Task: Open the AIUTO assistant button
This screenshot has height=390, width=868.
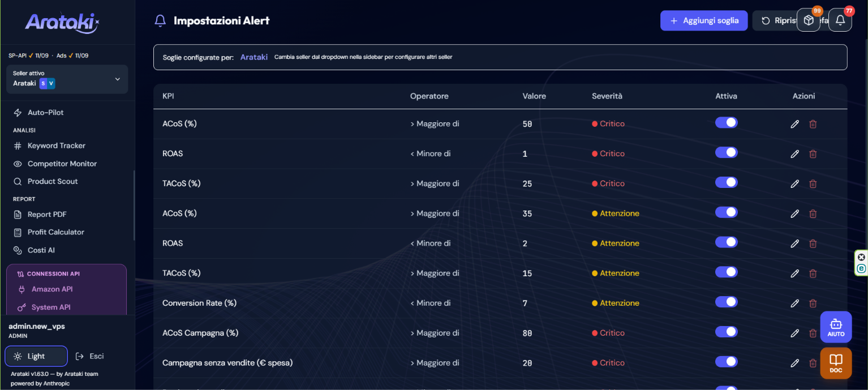Action: pos(836,327)
